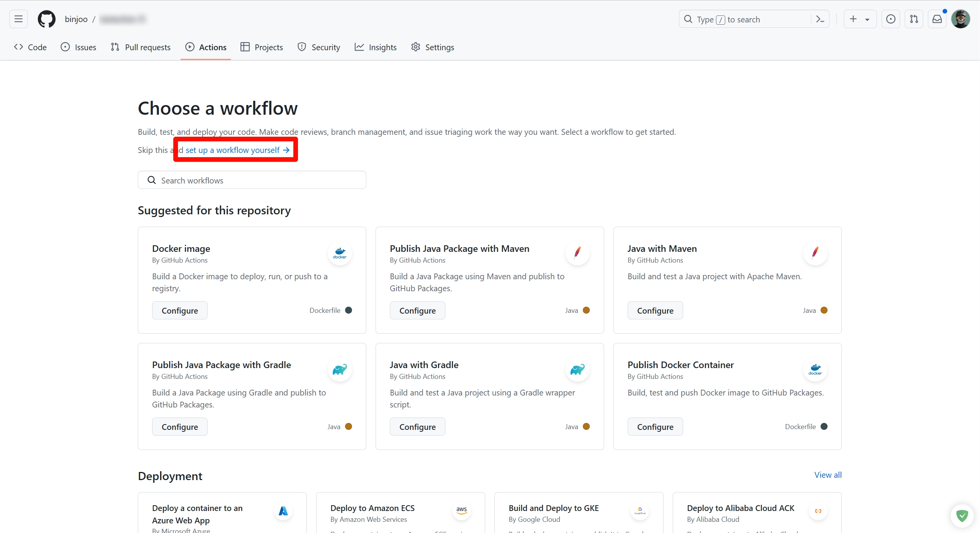Configure Publish Java Package with Maven
This screenshot has width=980, height=533.
418,311
